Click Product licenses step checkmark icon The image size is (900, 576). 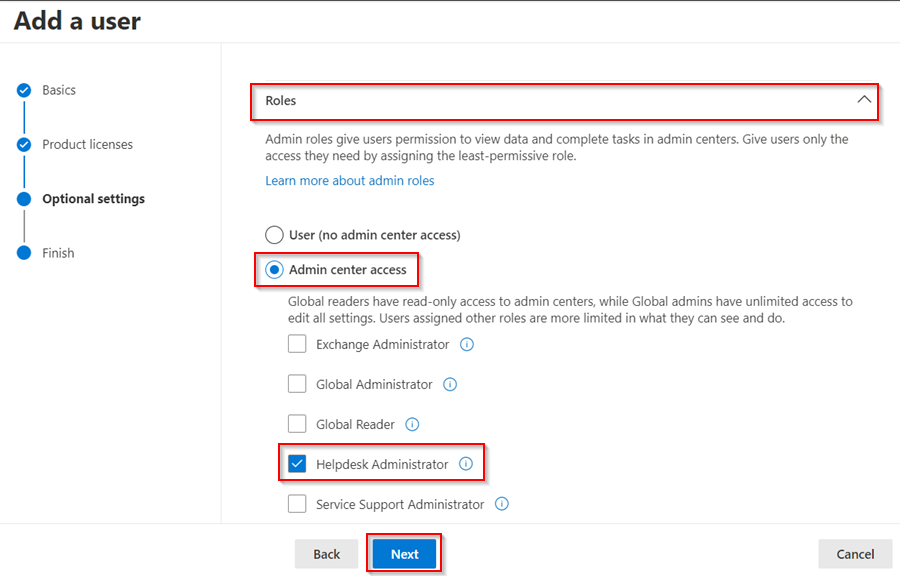(24, 144)
